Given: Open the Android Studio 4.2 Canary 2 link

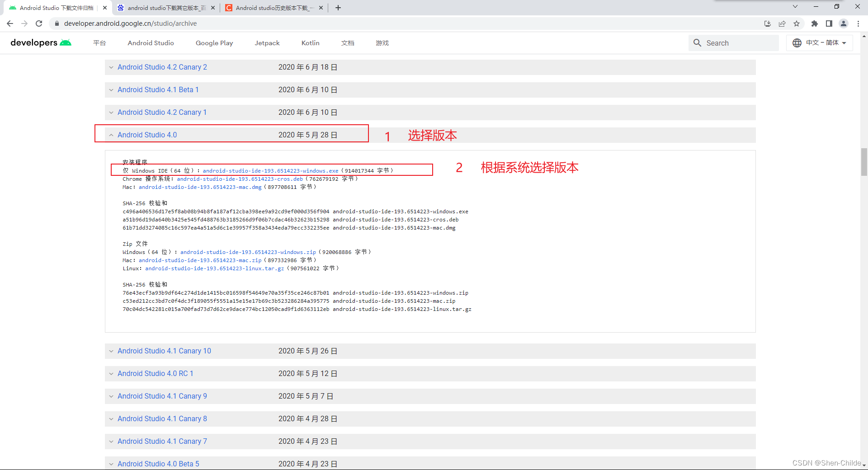Looking at the screenshot, I should tap(162, 67).
